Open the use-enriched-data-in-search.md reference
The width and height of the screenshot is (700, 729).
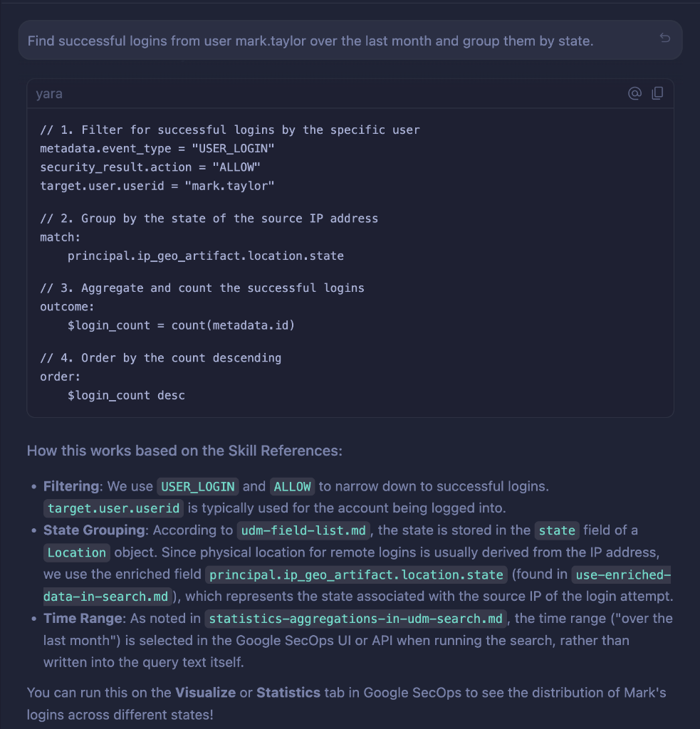tap(621, 575)
